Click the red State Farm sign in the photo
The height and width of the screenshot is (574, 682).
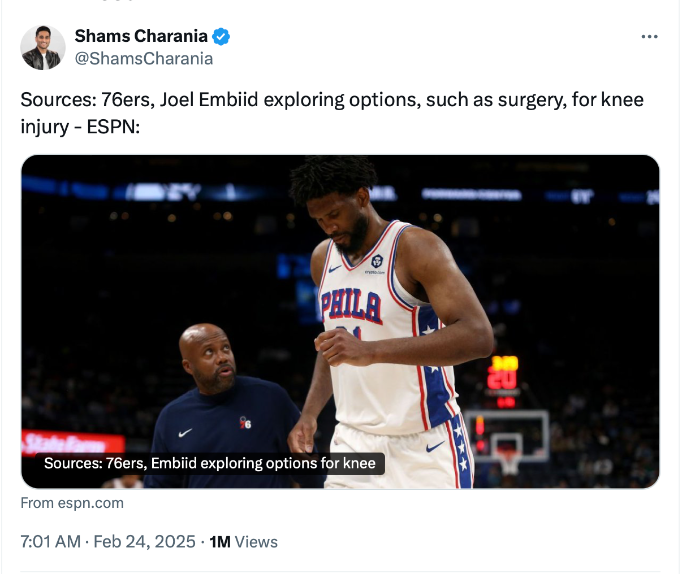pyautogui.click(x=65, y=442)
